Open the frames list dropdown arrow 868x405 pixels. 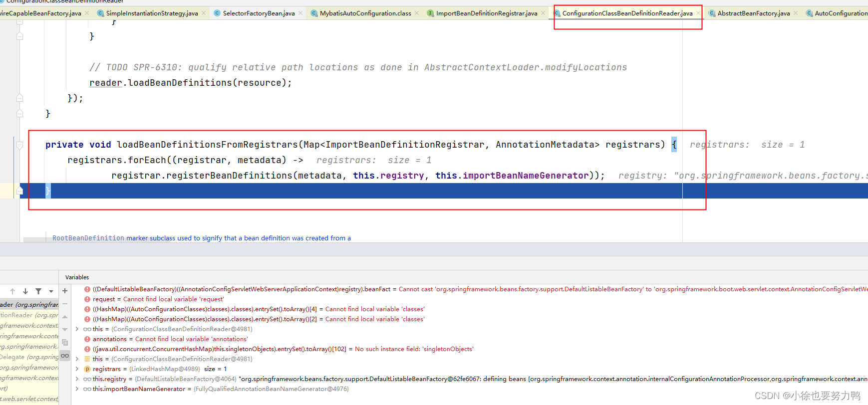[51, 291]
